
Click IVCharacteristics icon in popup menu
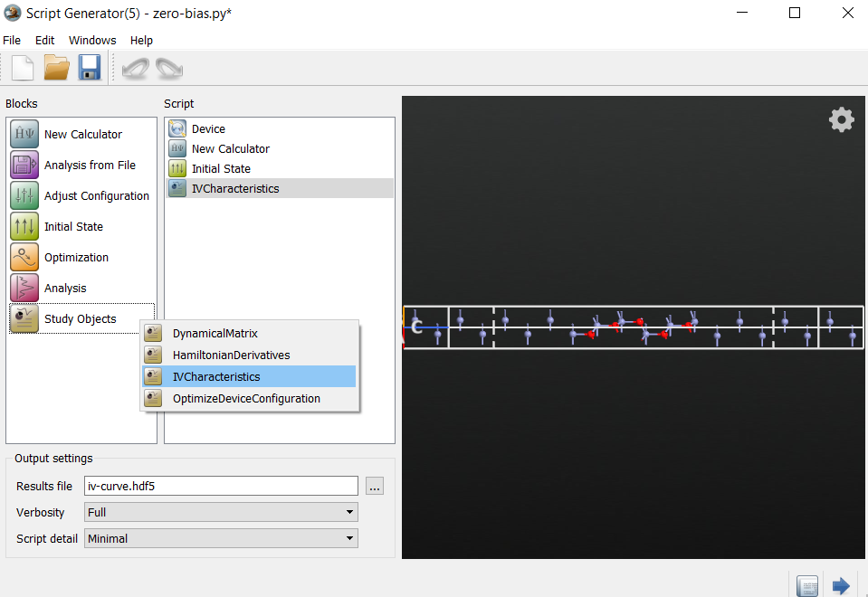pos(153,376)
